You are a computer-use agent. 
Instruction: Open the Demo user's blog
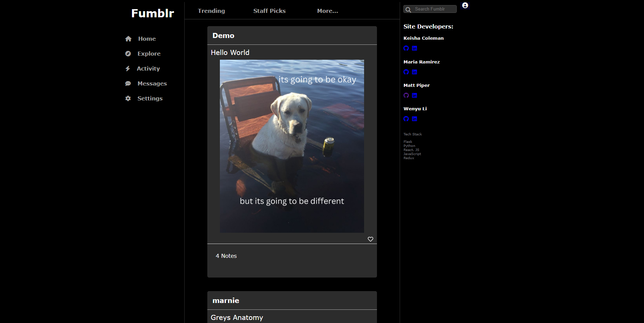[223, 36]
